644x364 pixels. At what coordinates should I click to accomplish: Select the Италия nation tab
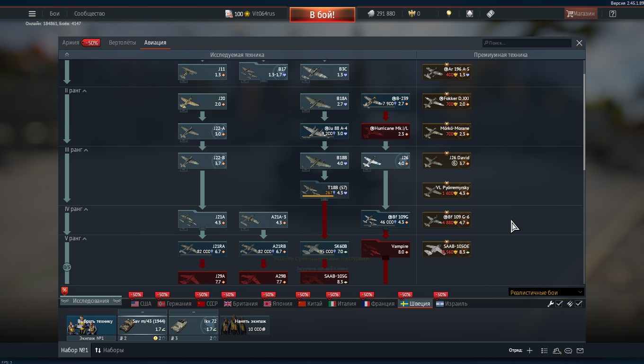click(x=342, y=304)
